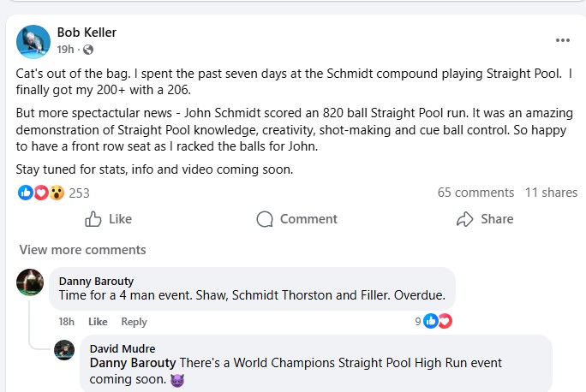Share Bob Keller's post
The height and width of the screenshot is (392, 586).
(485, 219)
